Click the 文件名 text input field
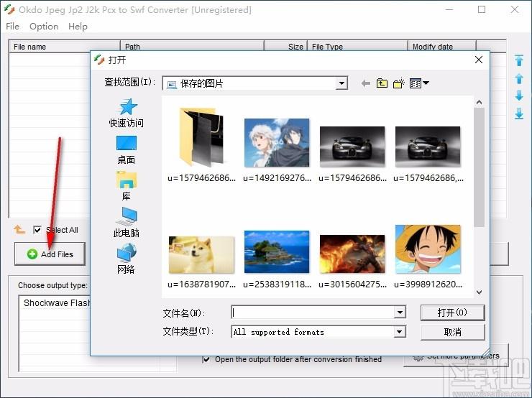Viewport: 532px width, 398px height. (x=313, y=313)
